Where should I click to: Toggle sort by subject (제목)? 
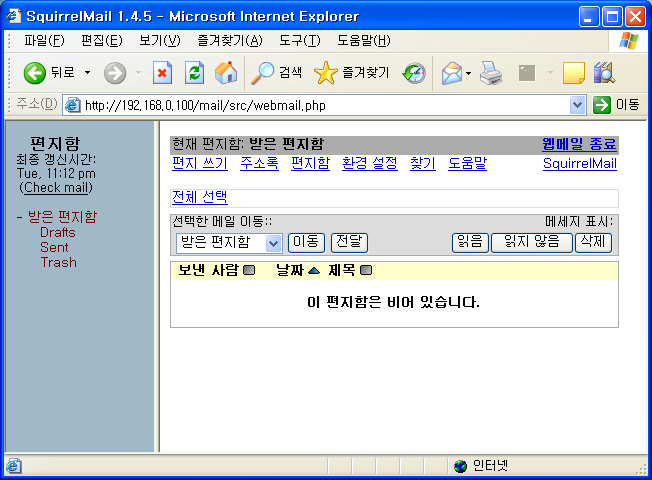366,270
